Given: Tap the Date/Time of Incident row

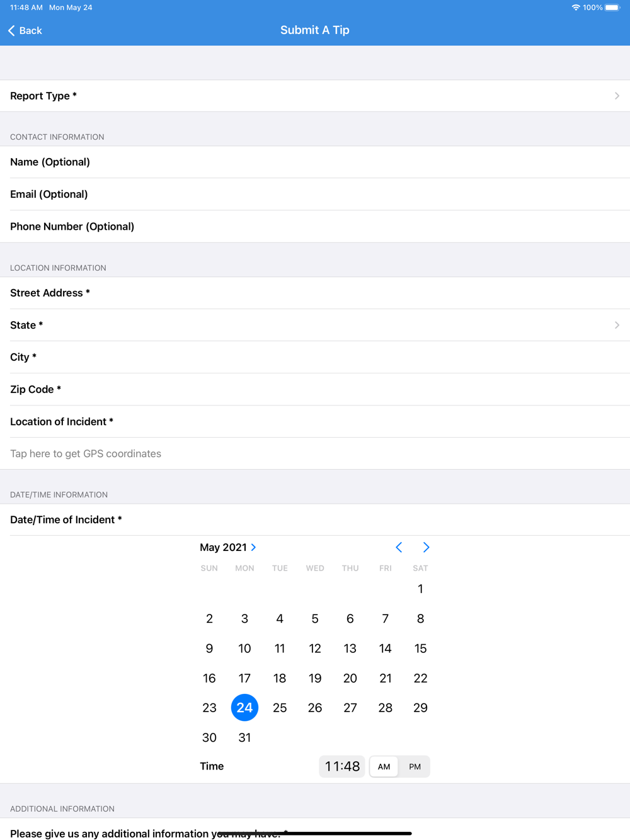Looking at the screenshot, I should pos(315,519).
